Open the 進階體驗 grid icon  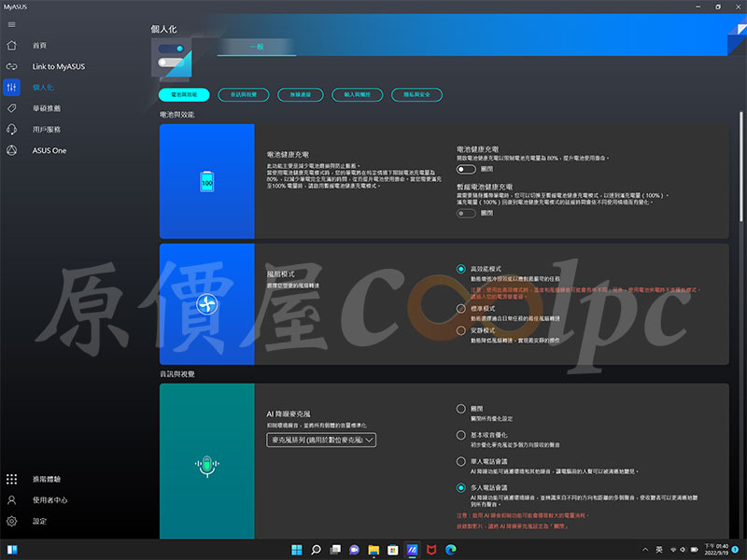pyautogui.click(x=11, y=479)
